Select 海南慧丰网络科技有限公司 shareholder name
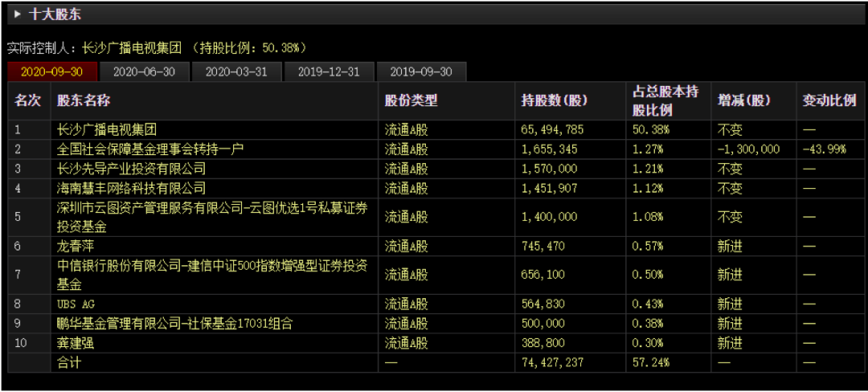Image resolution: width=868 pixels, height=392 pixels. coord(131,188)
